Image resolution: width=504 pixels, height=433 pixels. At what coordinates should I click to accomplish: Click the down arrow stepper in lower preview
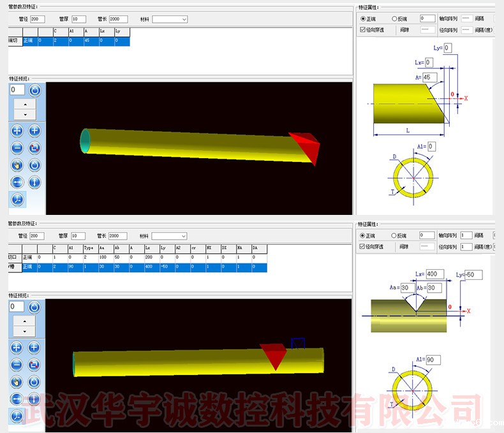(x=25, y=332)
